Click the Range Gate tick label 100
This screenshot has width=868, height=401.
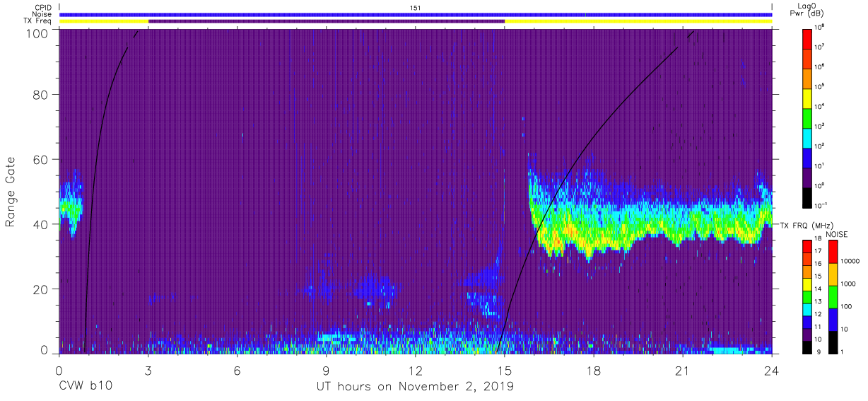[35, 33]
